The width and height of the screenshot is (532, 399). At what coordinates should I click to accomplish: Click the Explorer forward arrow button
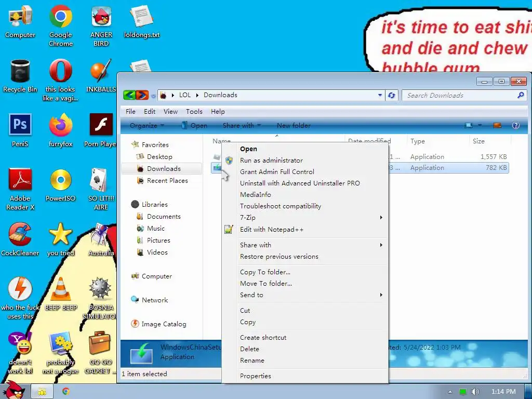(x=142, y=96)
